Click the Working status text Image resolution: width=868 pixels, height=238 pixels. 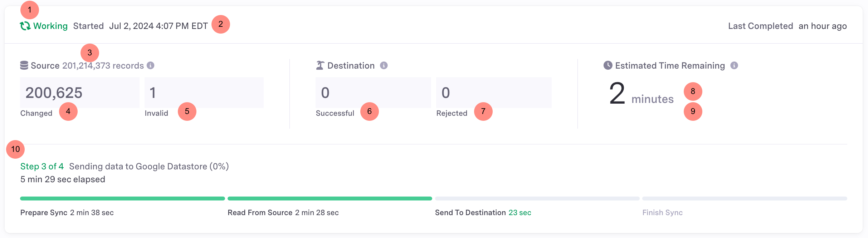(x=50, y=26)
